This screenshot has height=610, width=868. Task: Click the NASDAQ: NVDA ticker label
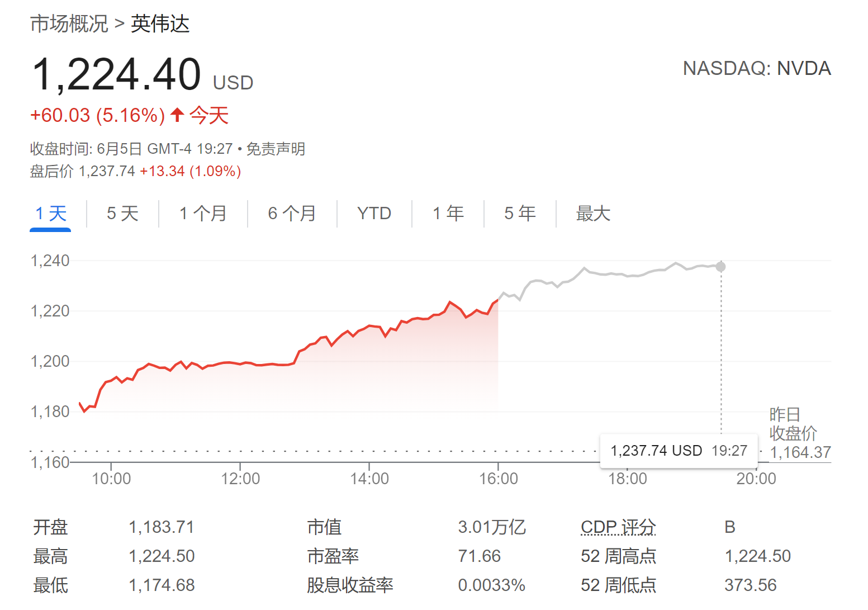pyautogui.click(x=757, y=69)
